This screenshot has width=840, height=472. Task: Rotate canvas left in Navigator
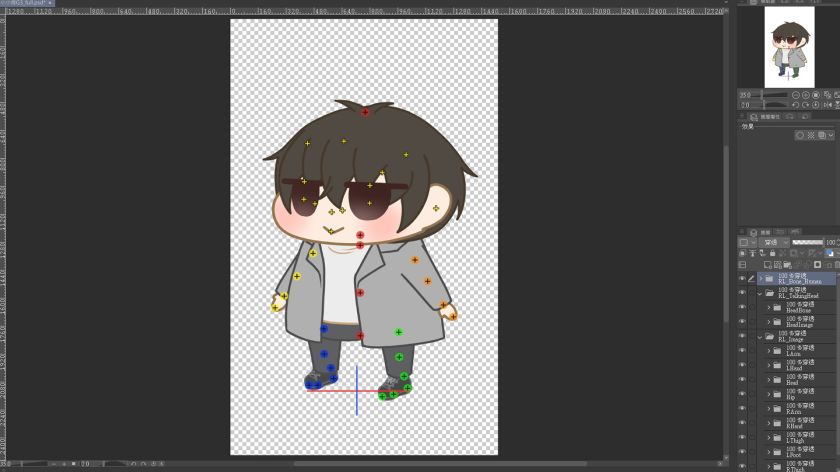point(796,105)
